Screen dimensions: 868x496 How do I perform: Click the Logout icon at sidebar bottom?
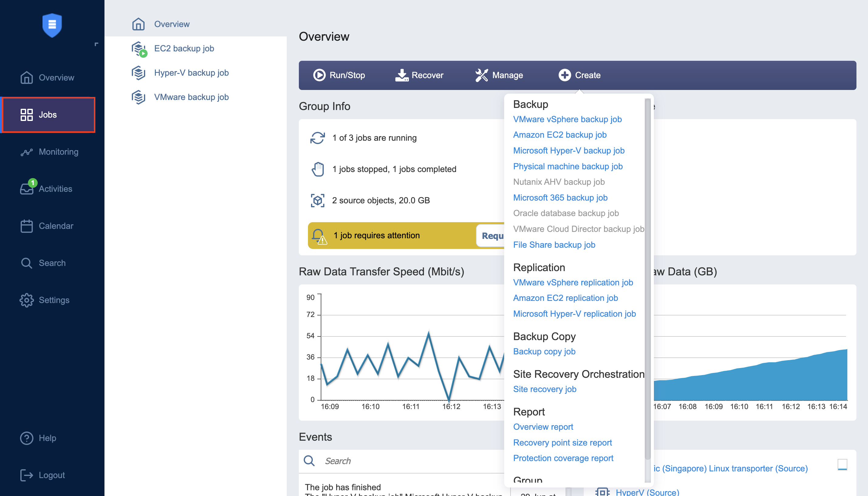[27, 475]
